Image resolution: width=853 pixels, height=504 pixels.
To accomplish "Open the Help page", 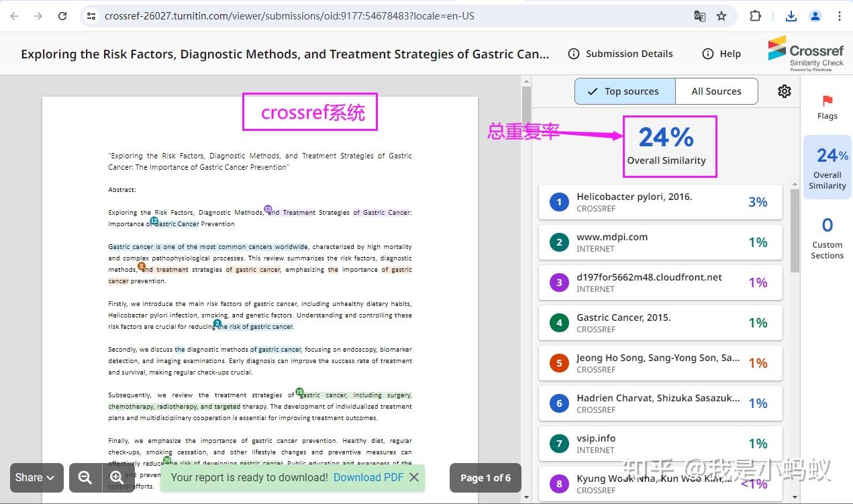I will coord(721,54).
